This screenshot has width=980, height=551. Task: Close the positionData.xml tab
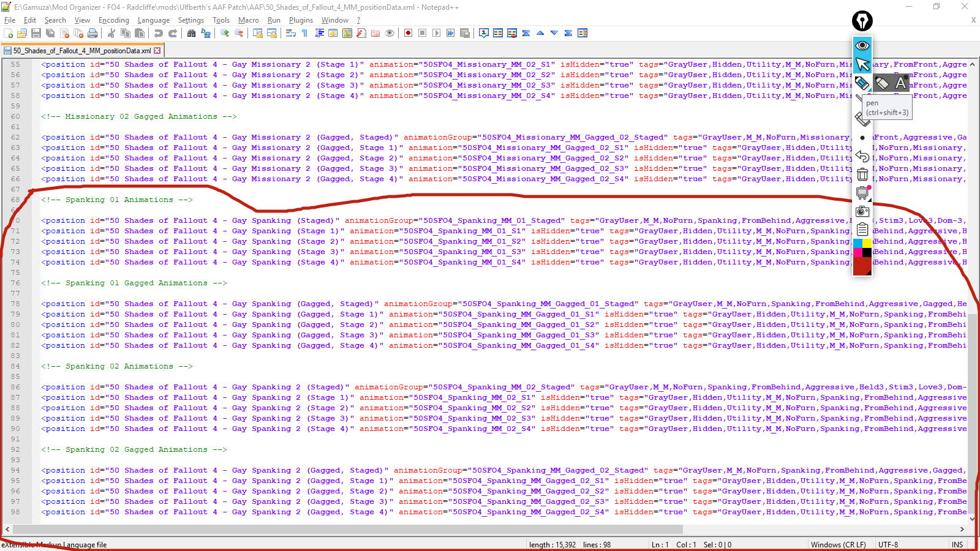[157, 51]
